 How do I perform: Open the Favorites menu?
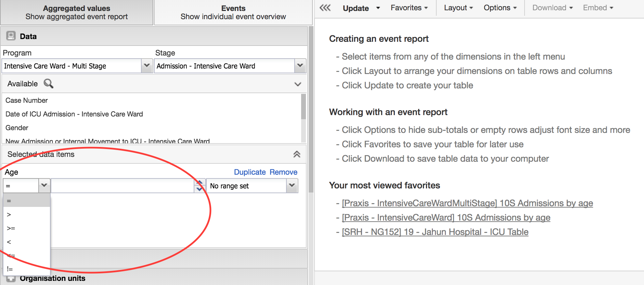pos(409,8)
